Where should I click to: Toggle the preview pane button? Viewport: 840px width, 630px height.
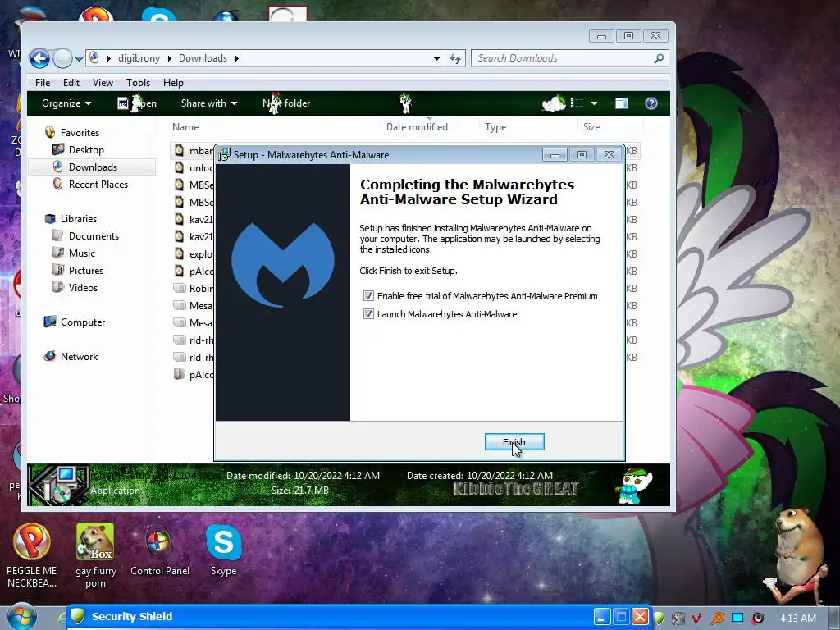[x=622, y=103]
